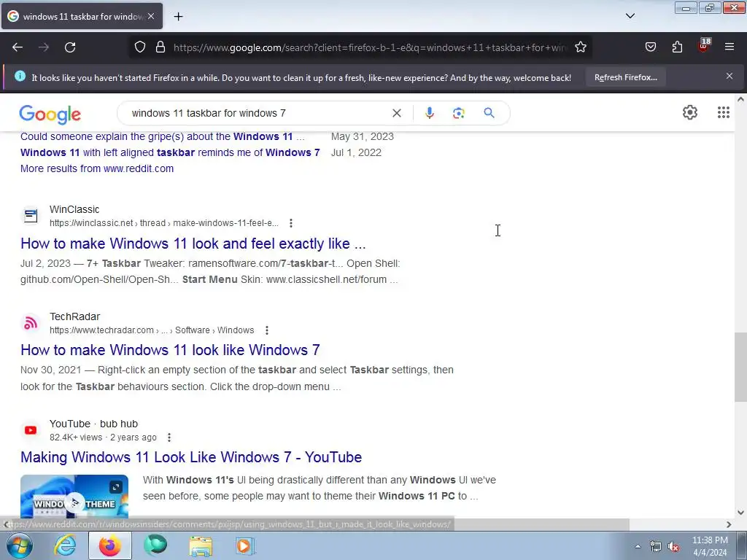Click the TechRadar site name text
Image resolution: width=747 pixels, height=560 pixels.
coord(75,316)
